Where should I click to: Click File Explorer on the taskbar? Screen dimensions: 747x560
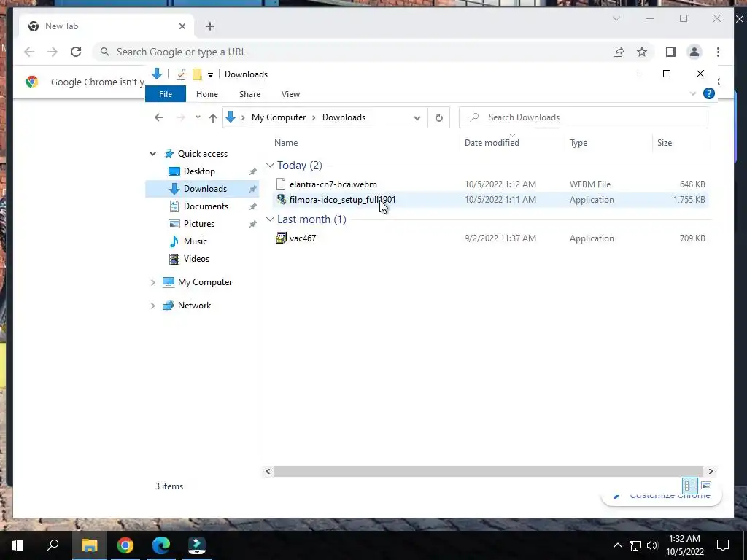point(89,545)
